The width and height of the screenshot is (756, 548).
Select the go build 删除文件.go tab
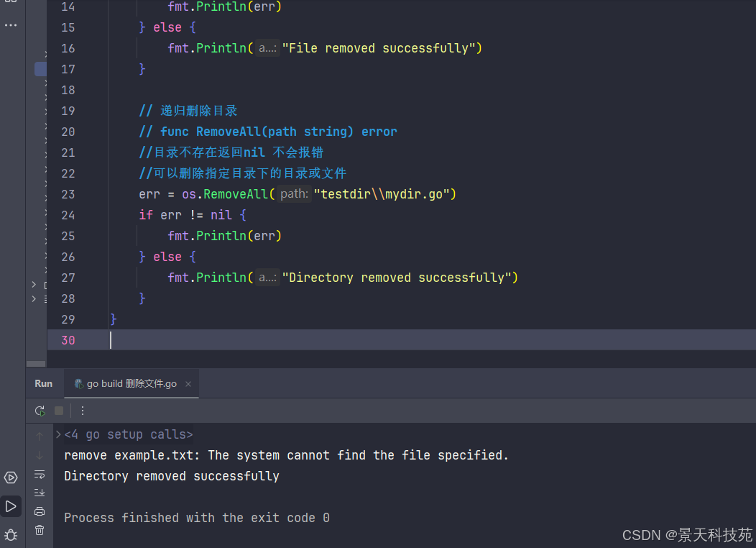[x=131, y=384]
